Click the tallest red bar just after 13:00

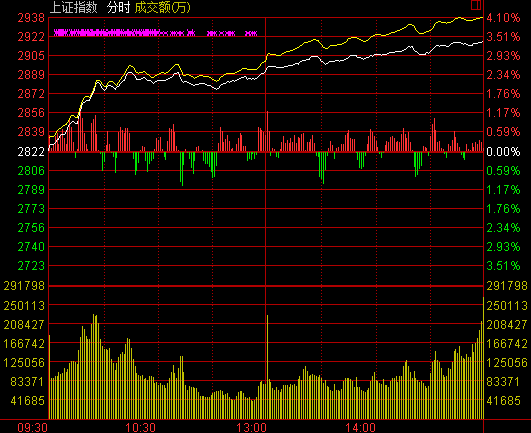[268, 131]
